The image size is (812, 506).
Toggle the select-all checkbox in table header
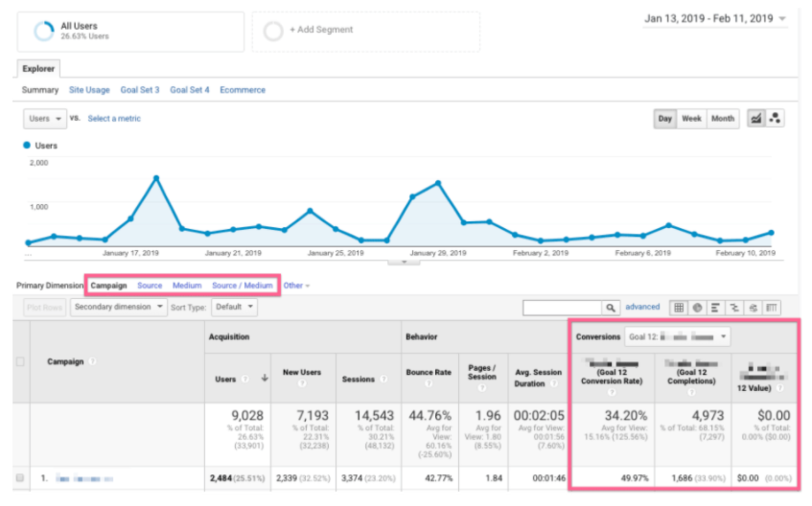[21, 361]
